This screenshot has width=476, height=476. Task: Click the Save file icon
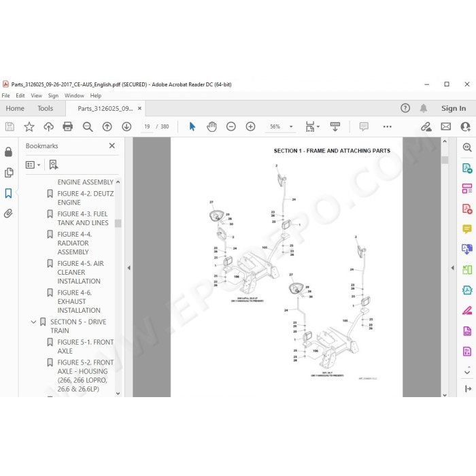tap(10, 126)
